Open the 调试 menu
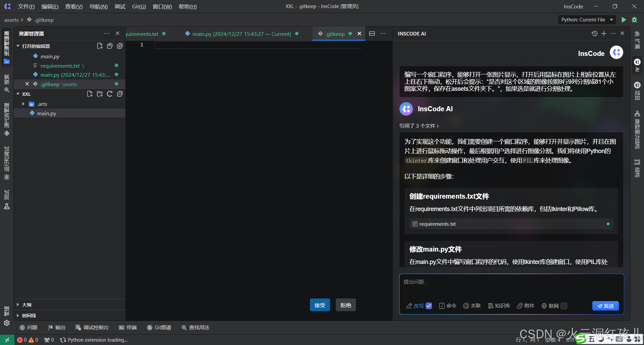 click(x=120, y=6)
